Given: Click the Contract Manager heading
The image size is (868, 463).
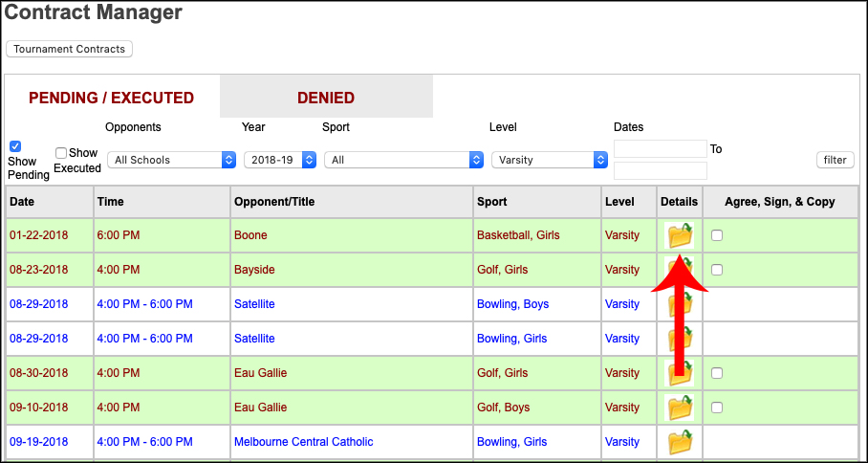Looking at the screenshot, I should click(94, 12).
